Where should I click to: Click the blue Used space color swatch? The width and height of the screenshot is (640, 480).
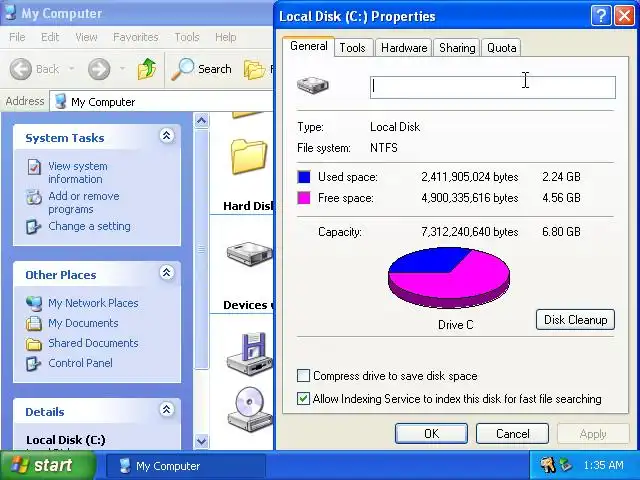point(304,177)
